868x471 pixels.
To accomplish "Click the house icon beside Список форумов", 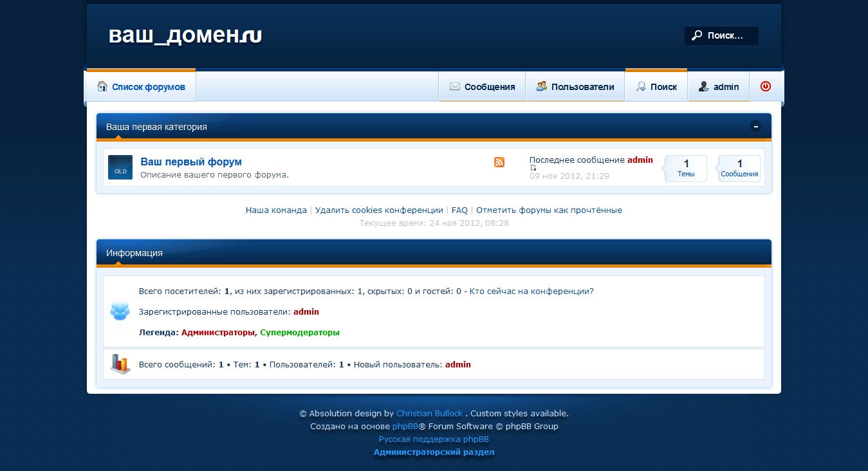I will [102, 86].
